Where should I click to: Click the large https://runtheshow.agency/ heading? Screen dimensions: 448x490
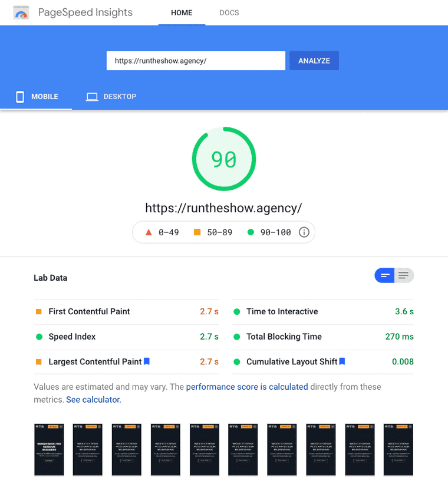point(223,208)
